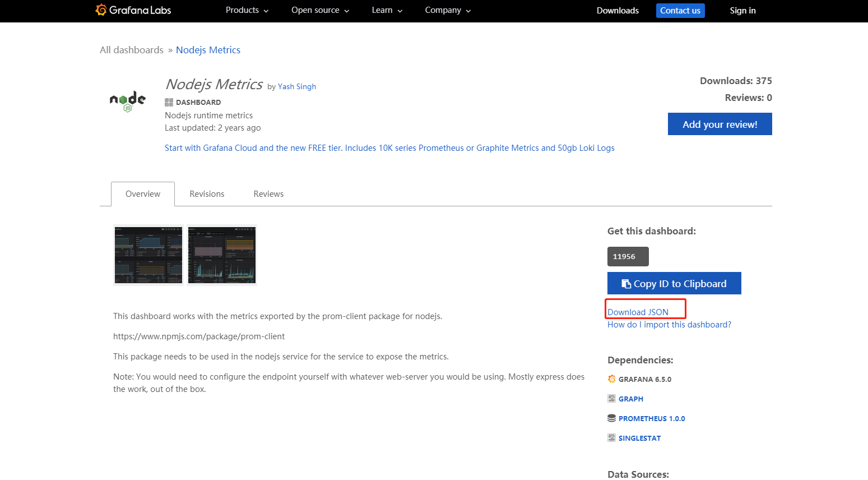The width and height of the screenshot is (868, 480).
Task: Click the clipboard icon in Copy ID button
Action: [626, 284]
